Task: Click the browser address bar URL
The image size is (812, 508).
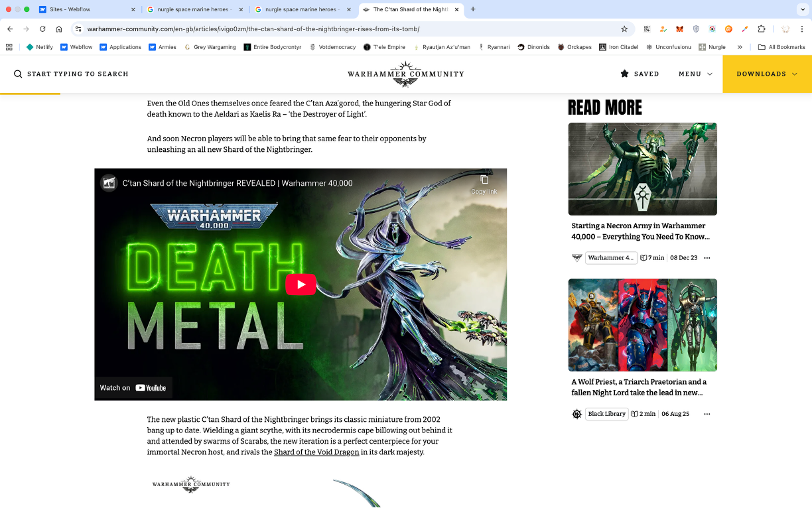Action: tap(253, 29)
